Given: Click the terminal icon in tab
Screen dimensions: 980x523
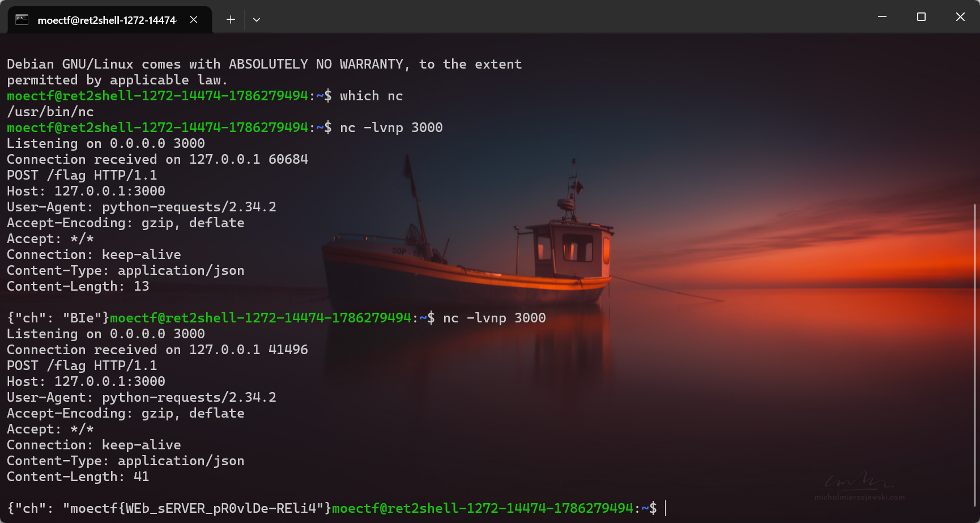Looking at the screenshot, I should (22, 20).
